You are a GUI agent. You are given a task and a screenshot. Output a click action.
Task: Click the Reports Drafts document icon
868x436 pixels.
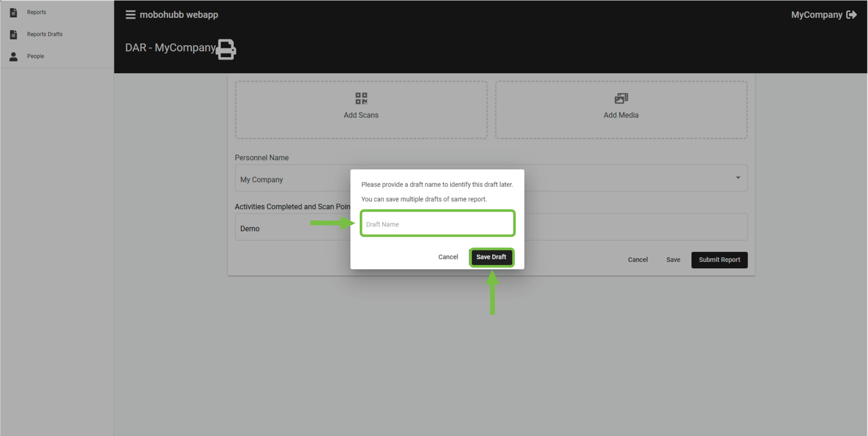[x=14, y=34]
